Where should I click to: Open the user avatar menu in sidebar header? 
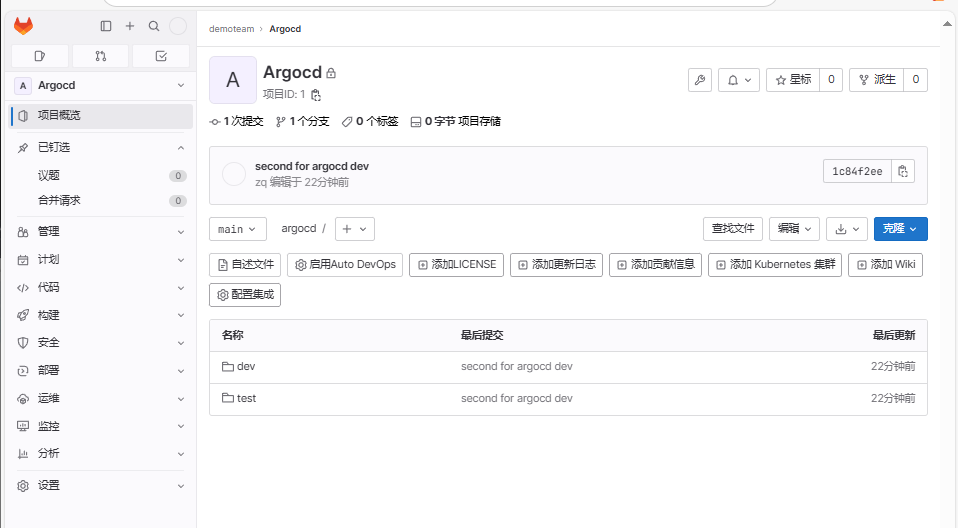(x=178, y=26)
